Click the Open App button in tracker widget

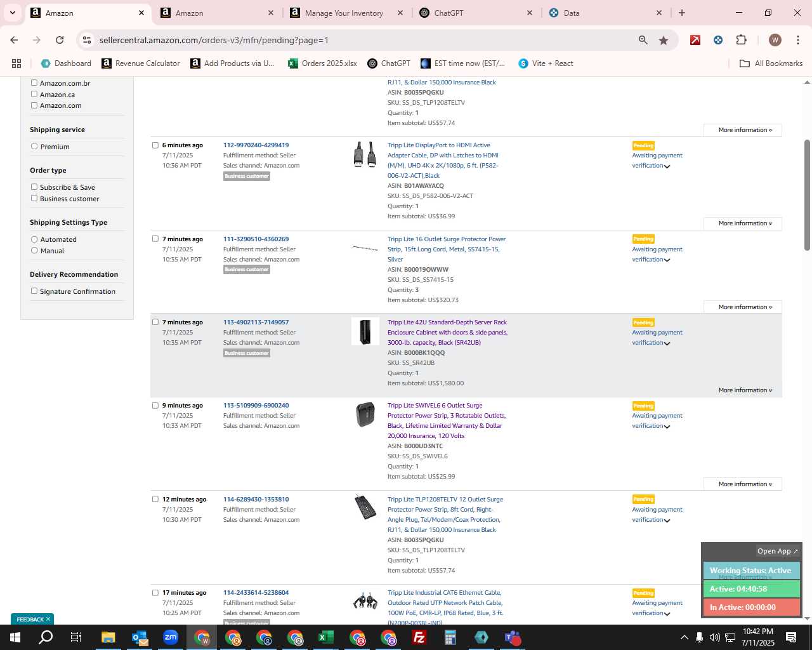[778, 551]
